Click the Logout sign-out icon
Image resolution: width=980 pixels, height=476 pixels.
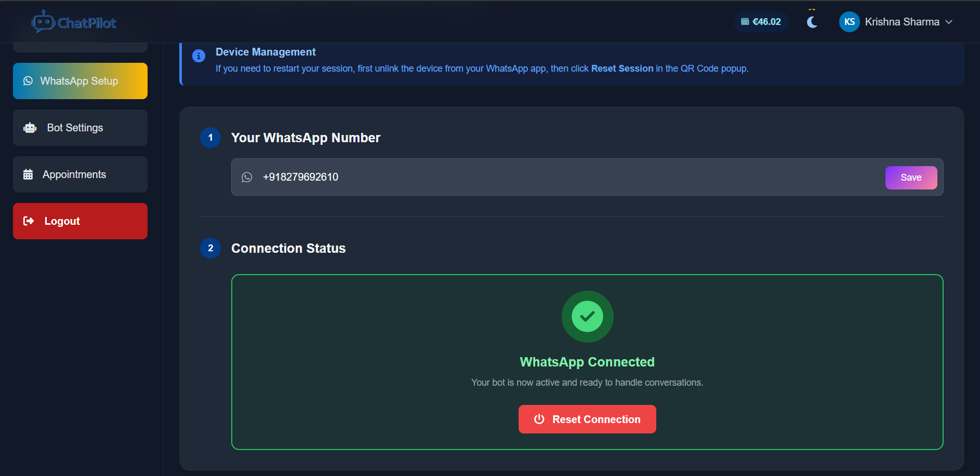[29, 221]
